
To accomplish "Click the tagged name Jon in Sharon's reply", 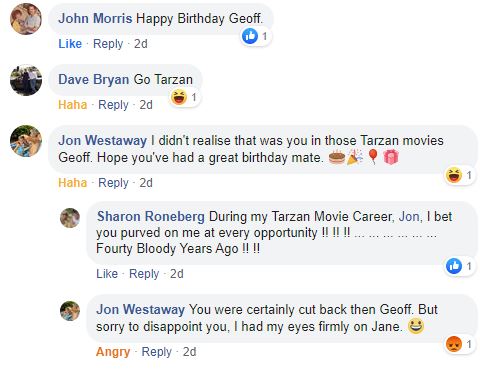I will (x=409, y=217).
